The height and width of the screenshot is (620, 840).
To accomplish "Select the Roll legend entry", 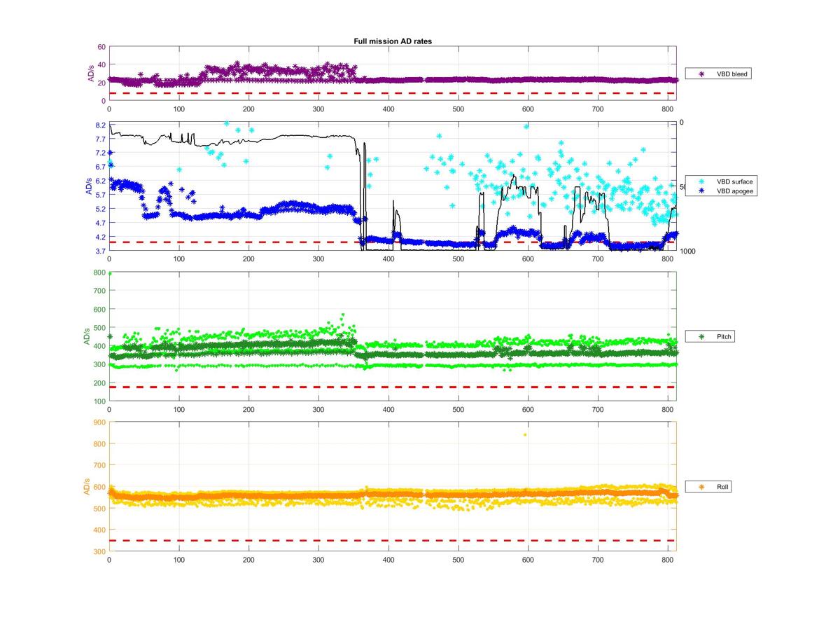I will (708, 486).
